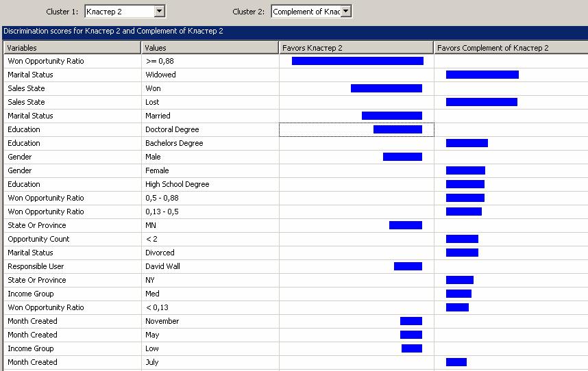588x371 pixels.
Task: Click 'Marital Status' in the Widowed row
Action: [30, 75]
